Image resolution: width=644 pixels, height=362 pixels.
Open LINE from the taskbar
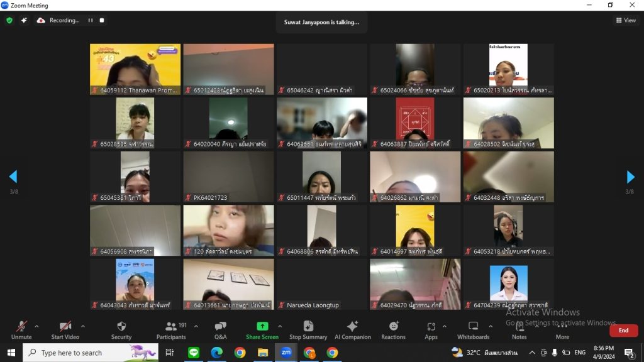pyautogui.click(x=194, y=353)
